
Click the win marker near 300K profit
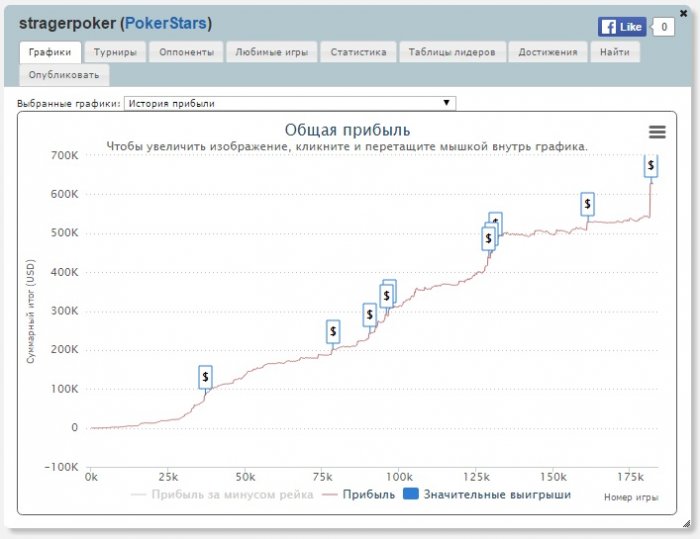(x=370, y=315)
